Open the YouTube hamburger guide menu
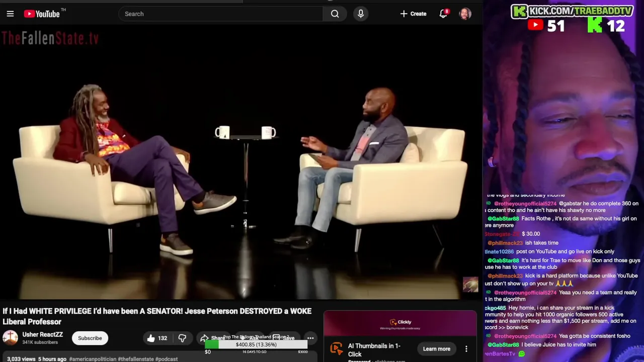Image resolution: width=644 pixels, height=362 pixels. click(10, 14)
